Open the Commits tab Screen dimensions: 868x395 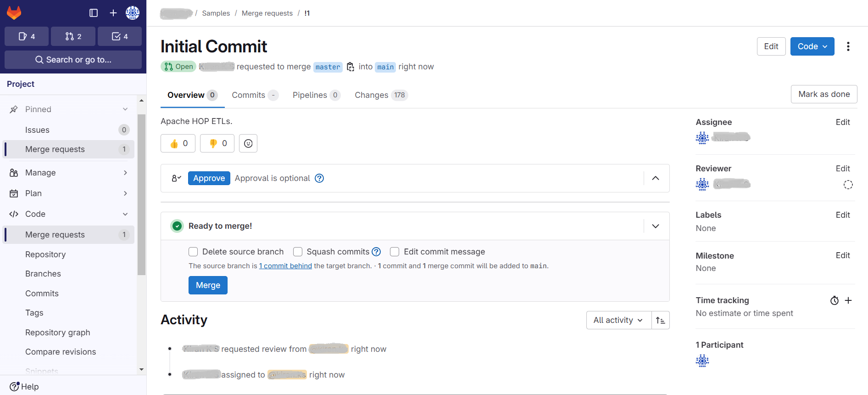[248, 95]
